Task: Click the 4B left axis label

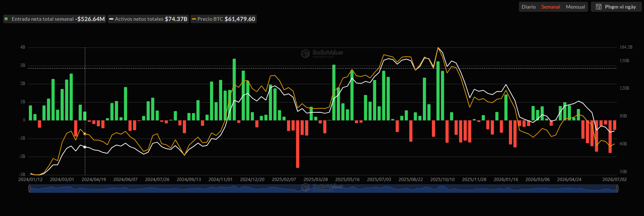Action: tap(23, 47)
